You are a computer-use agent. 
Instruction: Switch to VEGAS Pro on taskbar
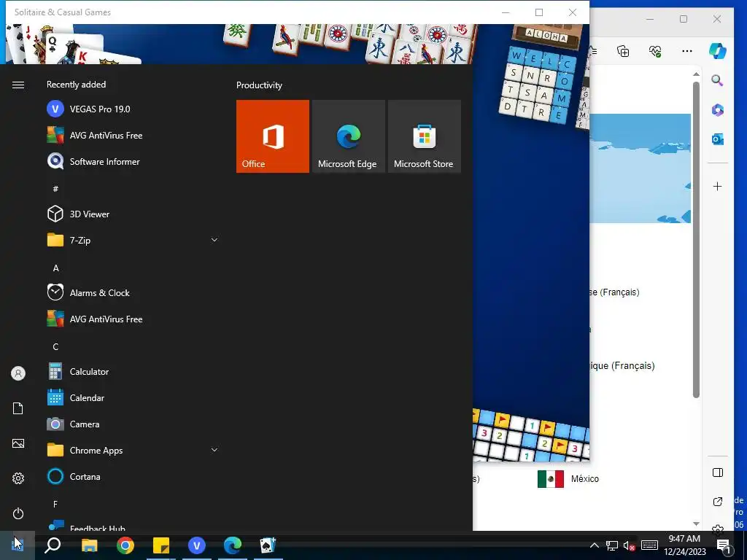click(x=197, y=545)
